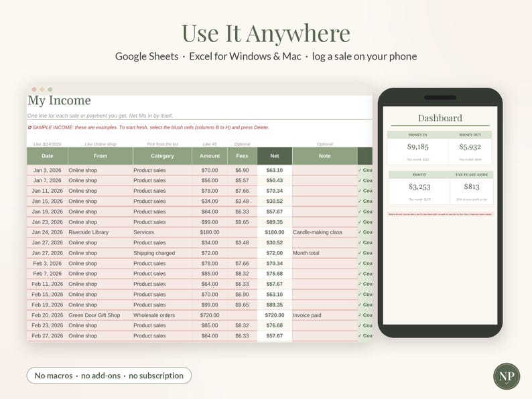The image size is (532, 399).
Task: Click the 'Like 3/14/2026' date hint
Action: tap(48, 144)
